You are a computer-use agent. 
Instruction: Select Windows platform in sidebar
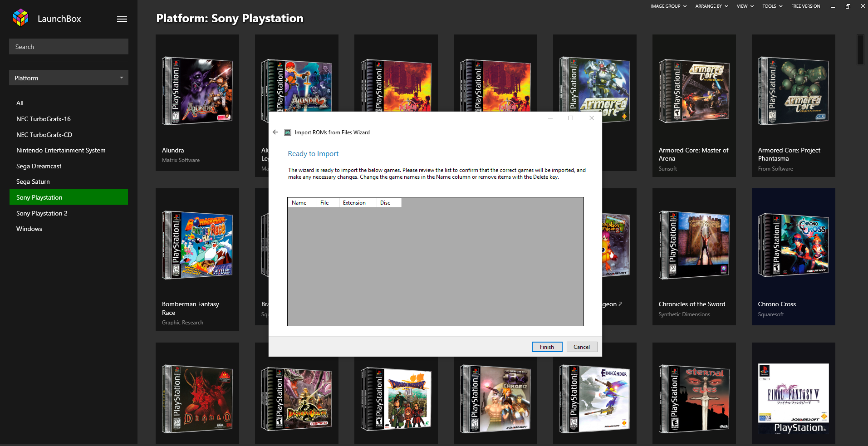click(69, 229)
